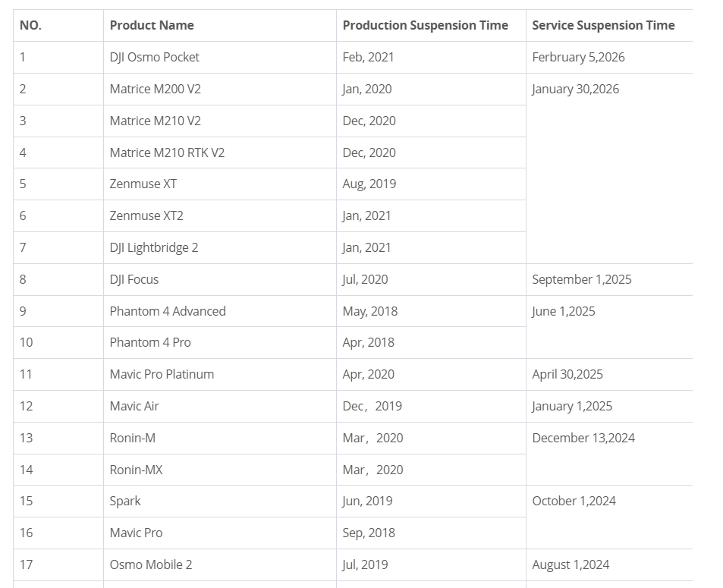Select the Mavic Air product cell
Screen dimensions: 723x588
coord(134,406)
